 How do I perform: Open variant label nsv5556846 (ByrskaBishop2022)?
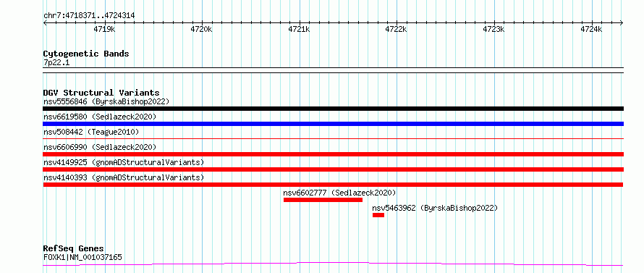(x=106, y=101)
